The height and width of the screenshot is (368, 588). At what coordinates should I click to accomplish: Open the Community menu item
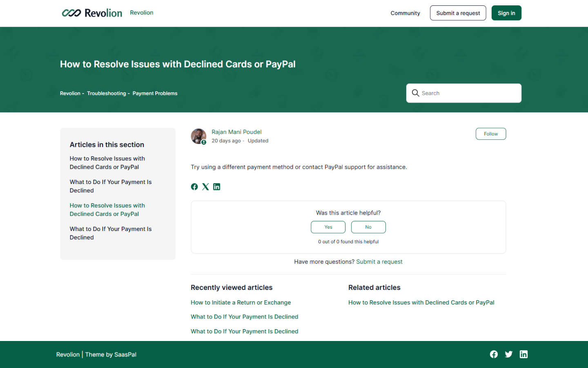pos(405,13)
